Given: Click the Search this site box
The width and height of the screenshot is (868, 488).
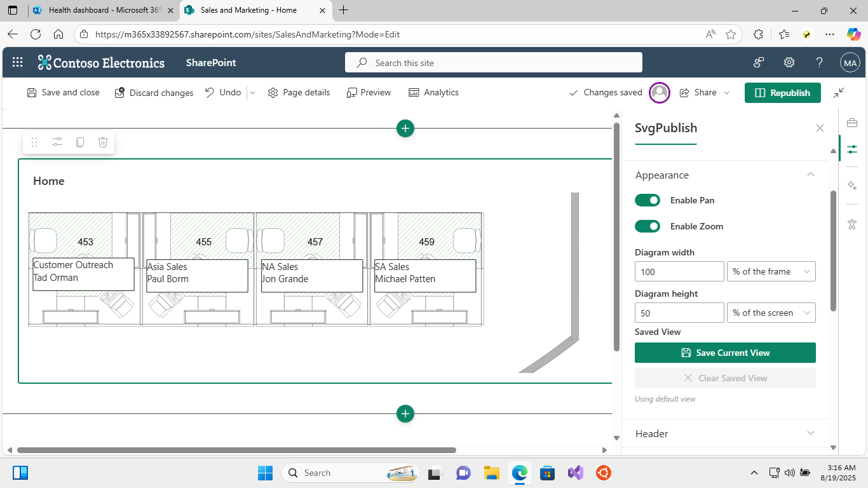Looking at the screenshot, I should (494, 63).
